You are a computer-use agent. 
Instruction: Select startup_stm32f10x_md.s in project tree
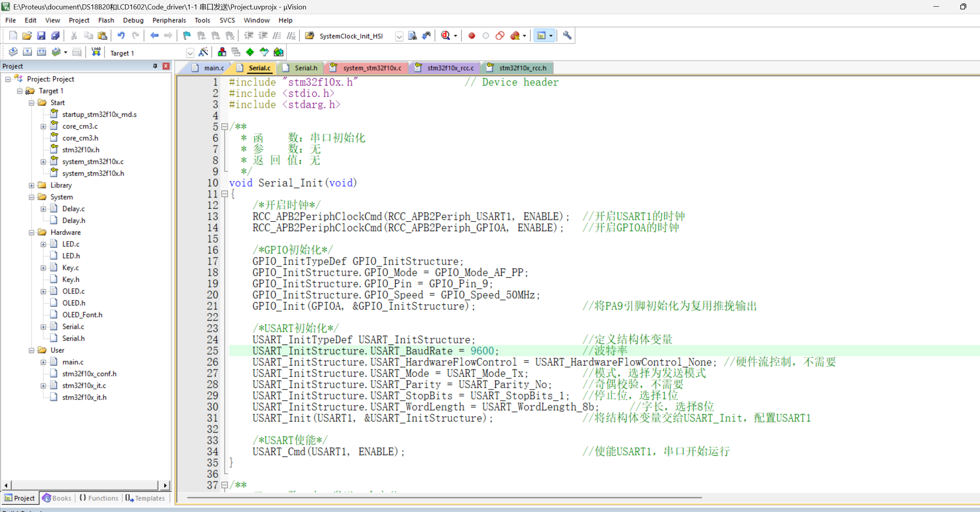coord(99,115)
